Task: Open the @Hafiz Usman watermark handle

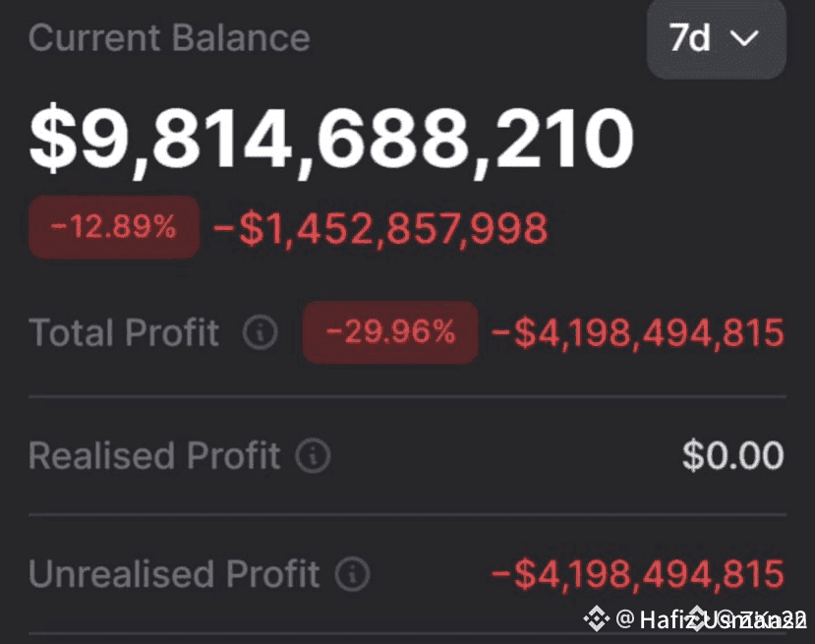Action: click(711, 619)
